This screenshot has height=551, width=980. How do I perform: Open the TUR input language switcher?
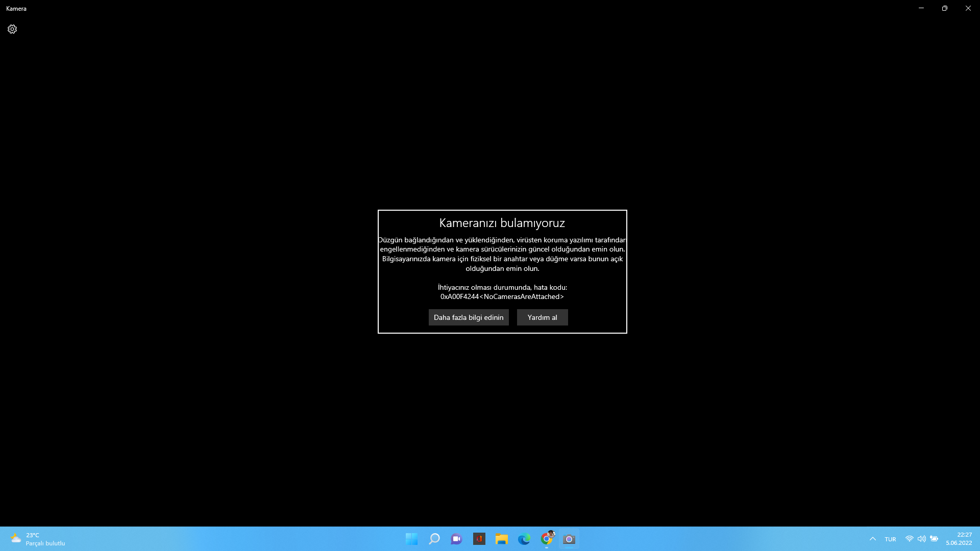[x=890, y=539]
